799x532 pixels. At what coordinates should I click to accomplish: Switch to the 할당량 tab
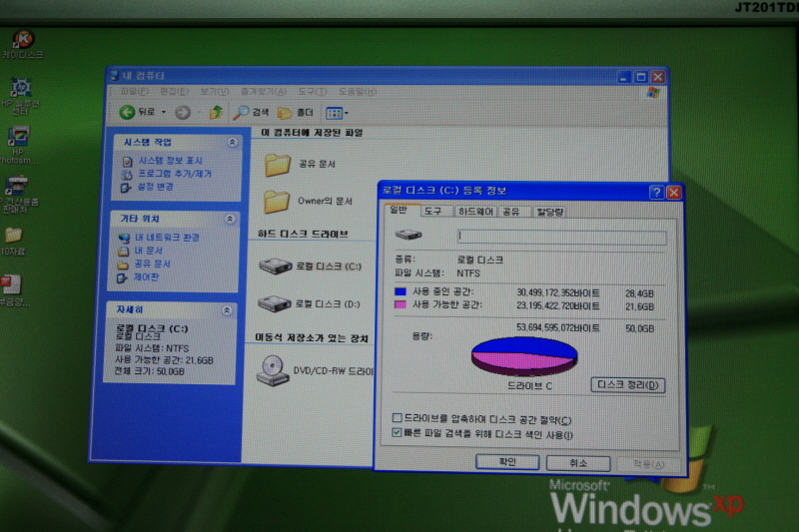tap(550, 212)
